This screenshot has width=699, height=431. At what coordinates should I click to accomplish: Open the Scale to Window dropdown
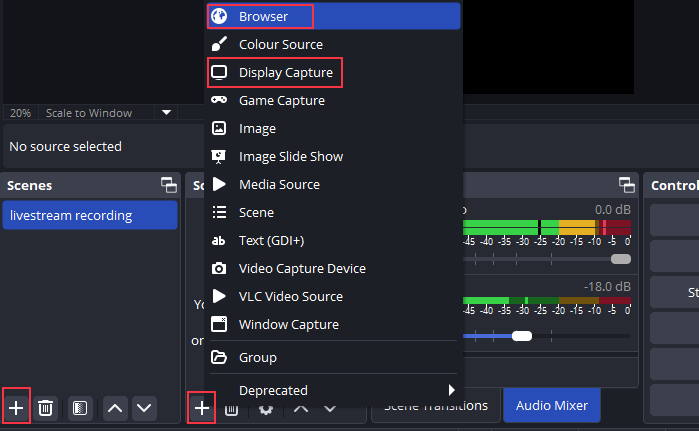(167, 113)
